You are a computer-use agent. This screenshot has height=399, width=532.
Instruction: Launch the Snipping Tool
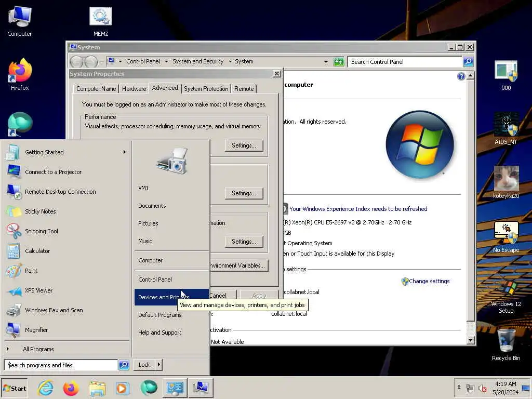point(66,231)
